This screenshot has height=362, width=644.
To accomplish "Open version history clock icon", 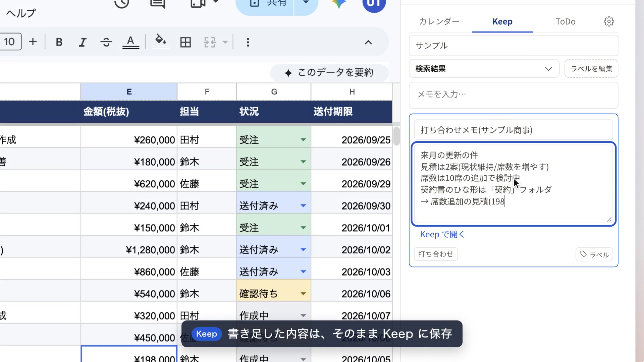I will pos(122,3).
